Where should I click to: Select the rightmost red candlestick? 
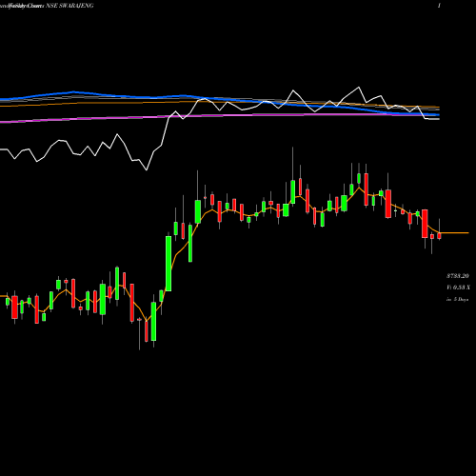[439, 235]
